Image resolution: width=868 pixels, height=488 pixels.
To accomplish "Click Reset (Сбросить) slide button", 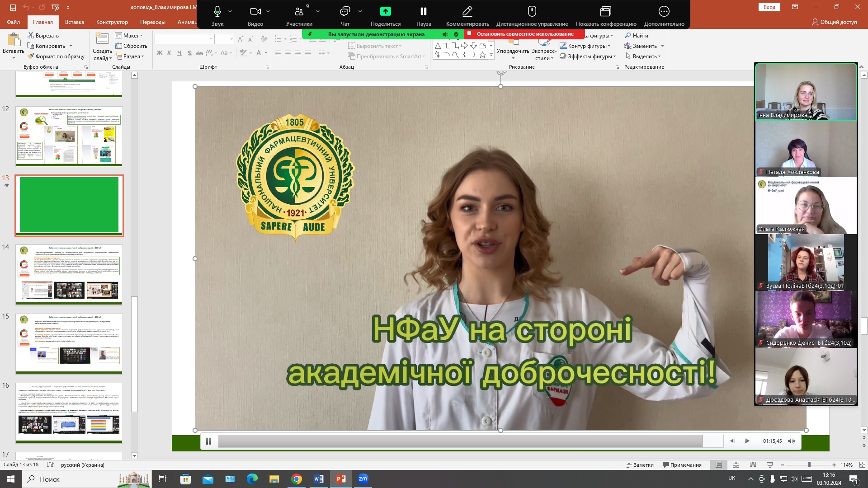I will pos(131,46).
